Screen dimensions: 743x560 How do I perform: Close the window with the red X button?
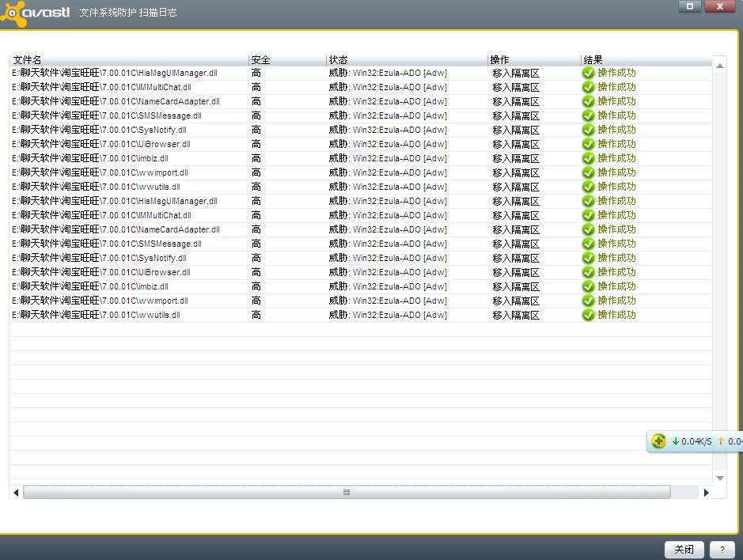point(720,6)
